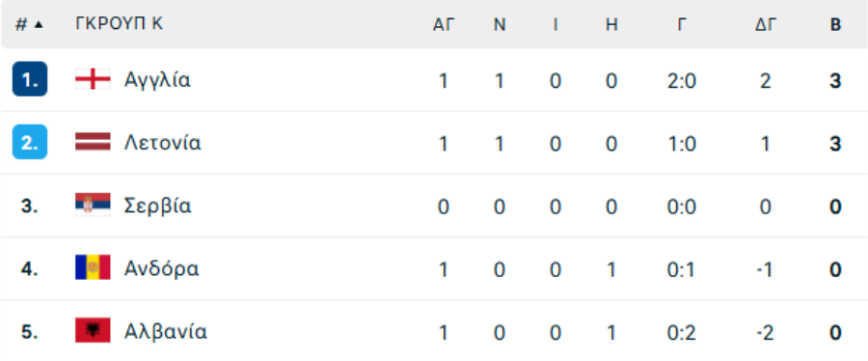Open the Λετονία team link
This screenshot has height=361, width=868.
point(162,143)
